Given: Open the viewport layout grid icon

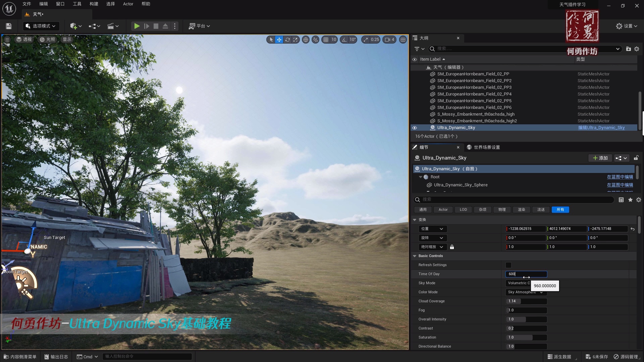Looking at the screenshot, I should coord(403,40).
